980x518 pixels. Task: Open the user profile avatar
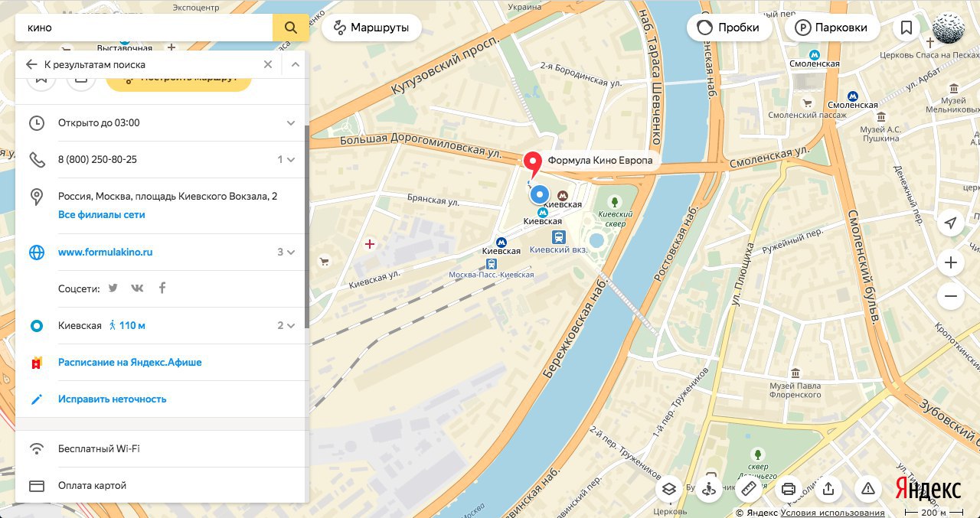click(947, 28)
